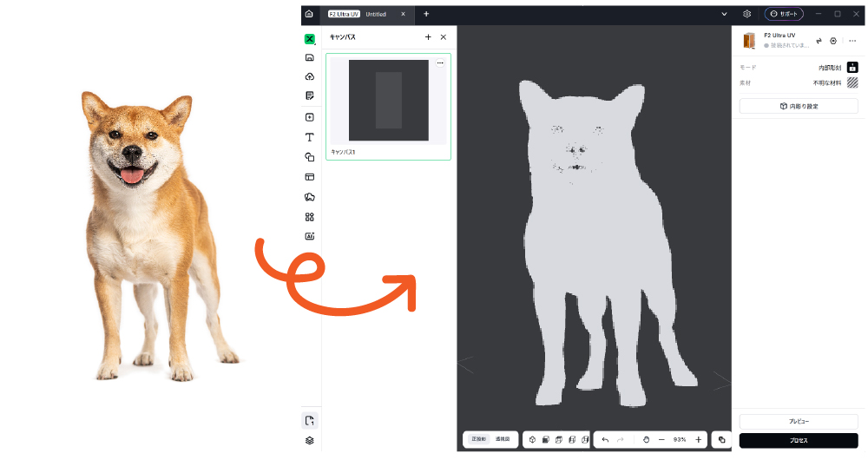Image resolution: width=868 pixels, height=460 pixels.
Task: Click the import image plus-box icon
Action: tap(310, 117)
